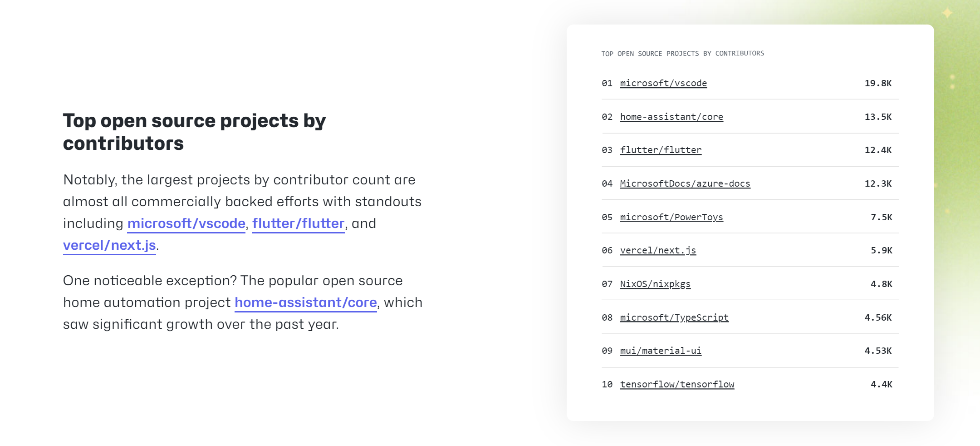This screenshot has height=446, width=980.
Task: Click the NixOS/nixpkgs repository link
Action: coord(655,284)
